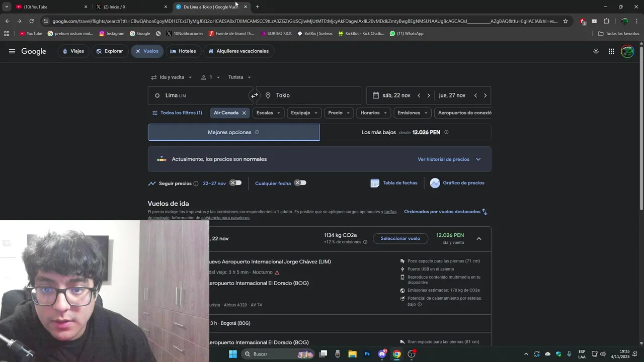Image resolution: width=644 pixels, height=362 pixels.
Task: Reload the current page
Action: (31, 21)
